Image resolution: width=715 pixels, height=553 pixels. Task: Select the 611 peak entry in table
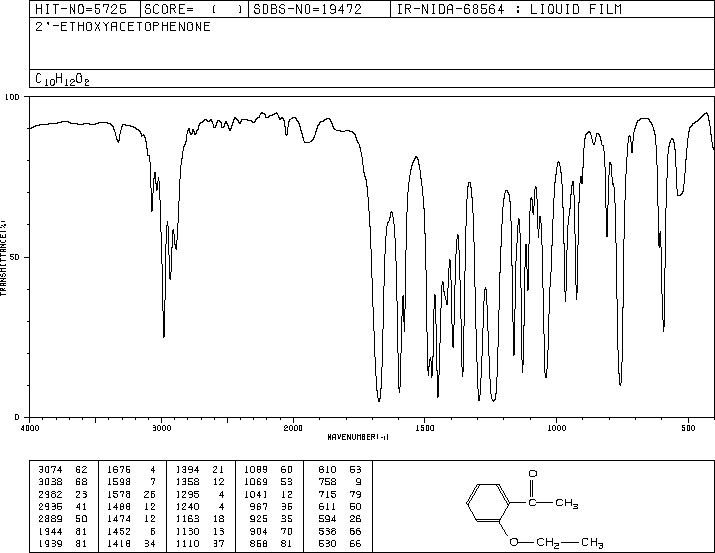pyautogui.click(x=340, y=506)
